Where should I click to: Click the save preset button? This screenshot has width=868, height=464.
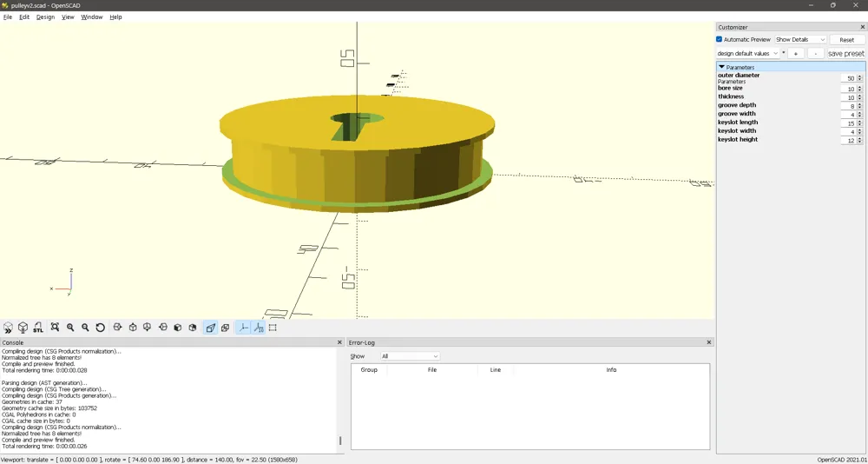coord(845,53)
